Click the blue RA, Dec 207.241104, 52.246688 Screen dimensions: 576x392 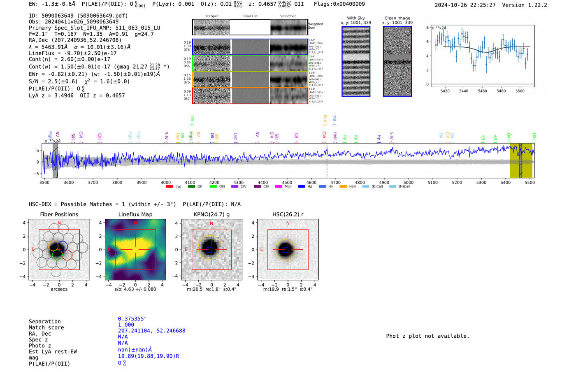click(152, 331)
